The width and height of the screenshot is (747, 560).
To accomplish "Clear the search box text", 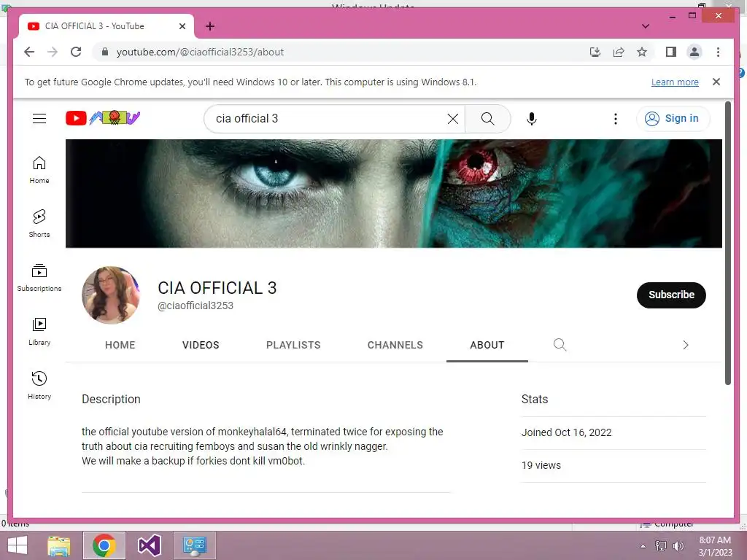I will tap(452, 119).
